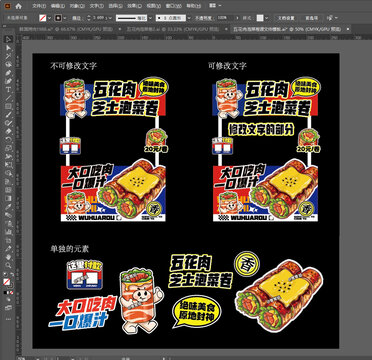The image size is (372, 360).
Task: Click the 首选项 button
Action: 311,18
